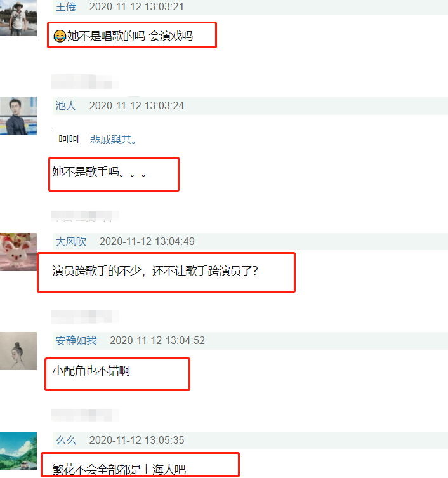Click username link 么么
The width and height of the screenshot is (448, 478).
tap(66, 440)
